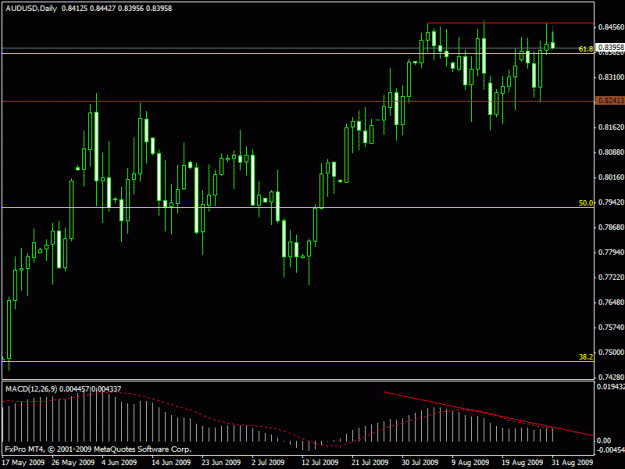Click the 0.75740 price axis label
625x469 pixels.
pos(611,327)
